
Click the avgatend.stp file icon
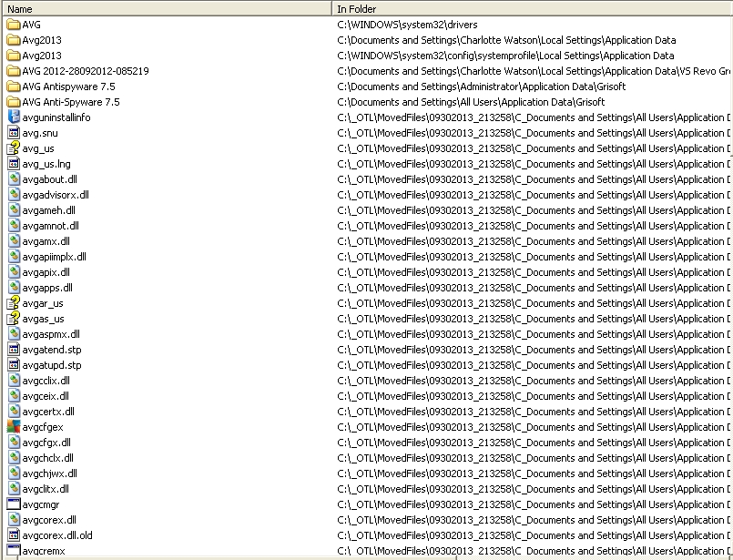pos(14,349)
